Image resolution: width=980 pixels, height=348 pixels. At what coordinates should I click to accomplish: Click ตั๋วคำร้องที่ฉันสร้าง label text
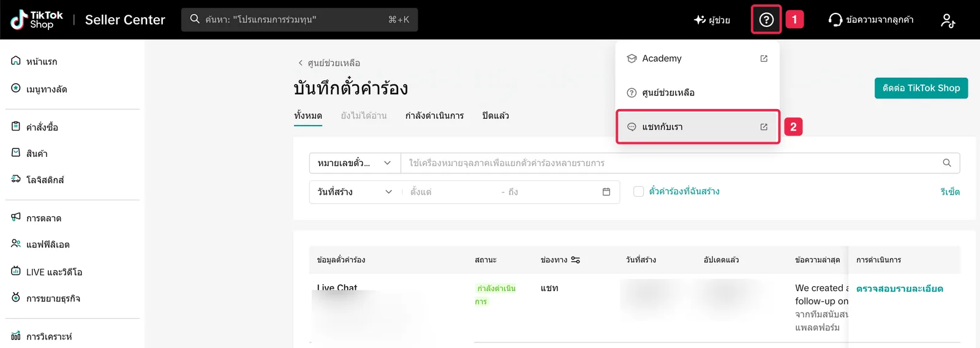(684, 191)
